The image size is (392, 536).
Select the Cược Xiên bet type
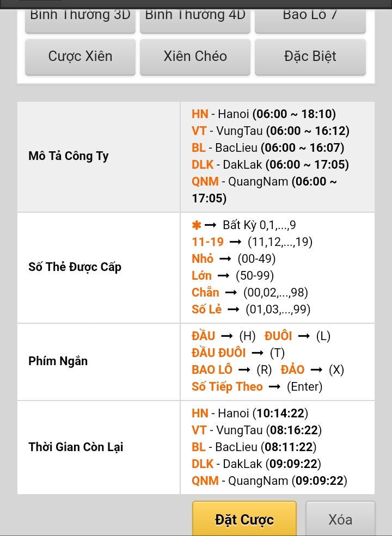click(x=80, y=57)
